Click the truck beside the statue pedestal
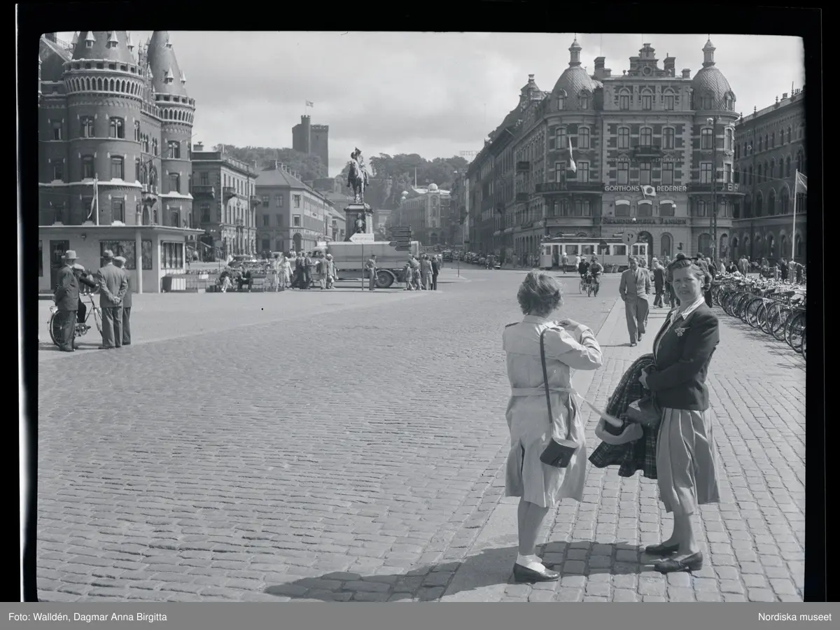Image resolution: width=840 pixels, height=630 pixels. pyautogui.click(x=372, y=261)
